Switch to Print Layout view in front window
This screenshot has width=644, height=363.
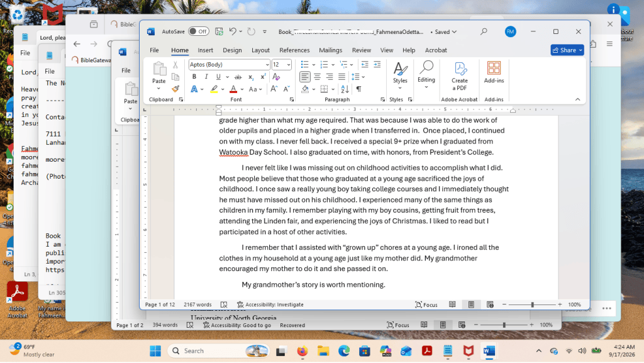[x=471, y=304]
